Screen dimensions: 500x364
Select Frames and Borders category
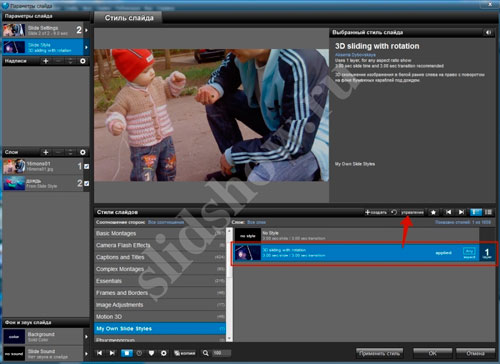tap(160, 293)
